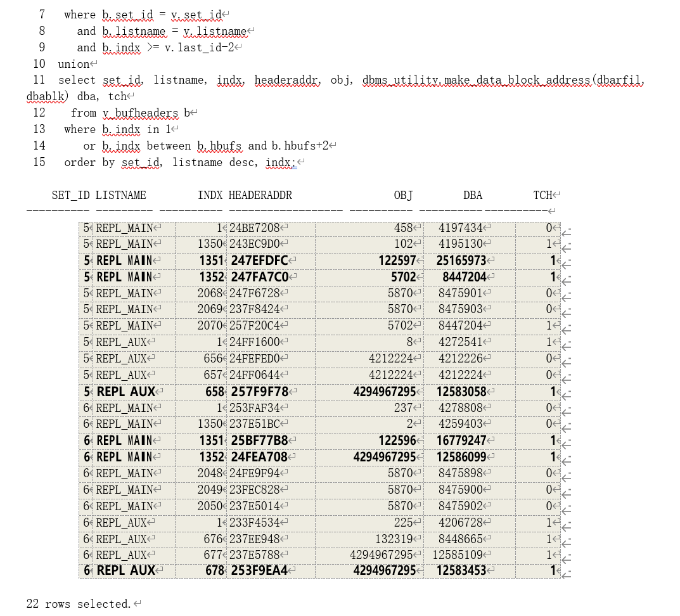
Task: Select header address 253FAF34
Action: pos(254,408)
